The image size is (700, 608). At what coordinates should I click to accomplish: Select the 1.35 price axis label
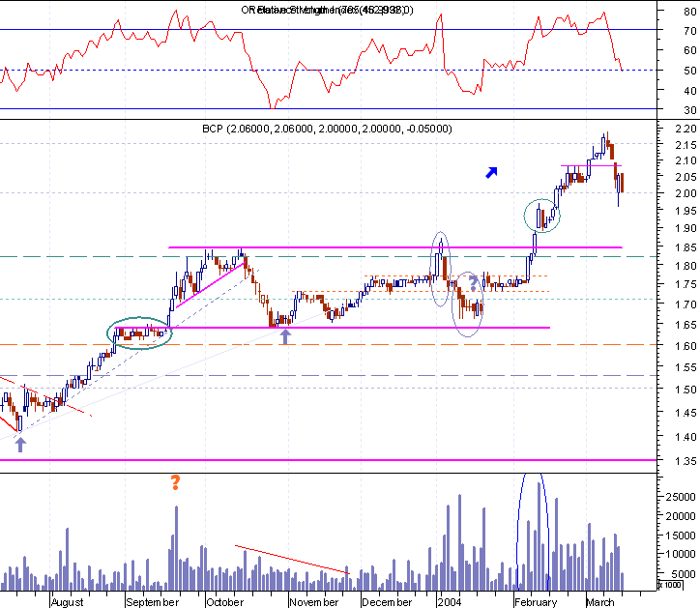click(686, 461)
